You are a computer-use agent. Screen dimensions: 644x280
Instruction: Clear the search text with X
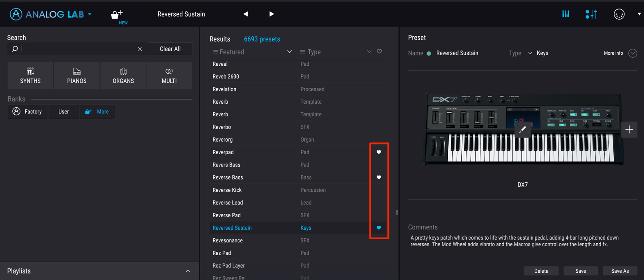140,49
